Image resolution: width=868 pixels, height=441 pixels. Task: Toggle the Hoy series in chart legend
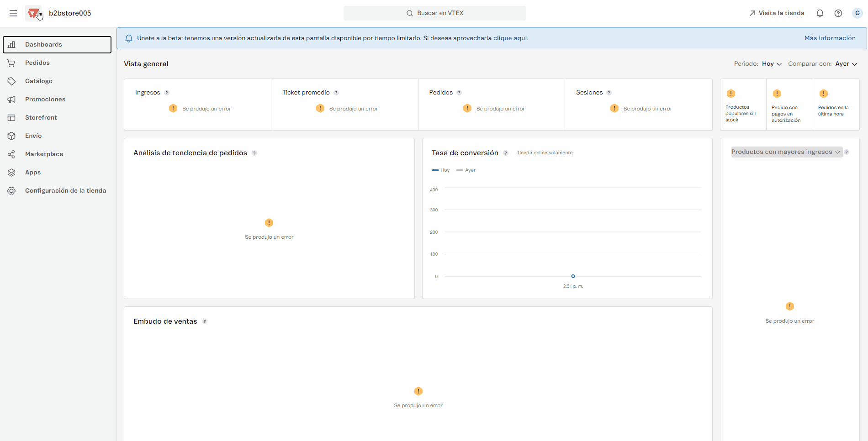click(441, 170)
